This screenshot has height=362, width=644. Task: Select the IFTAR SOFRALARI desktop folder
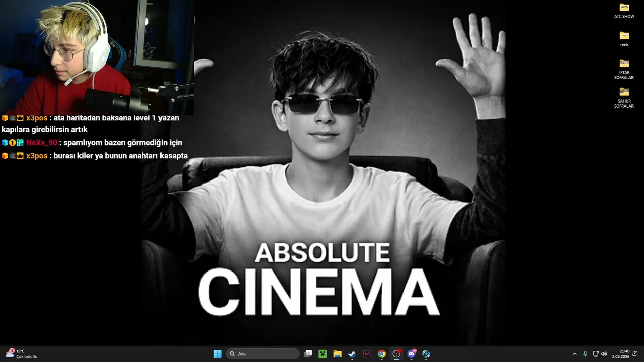(624, 69)
